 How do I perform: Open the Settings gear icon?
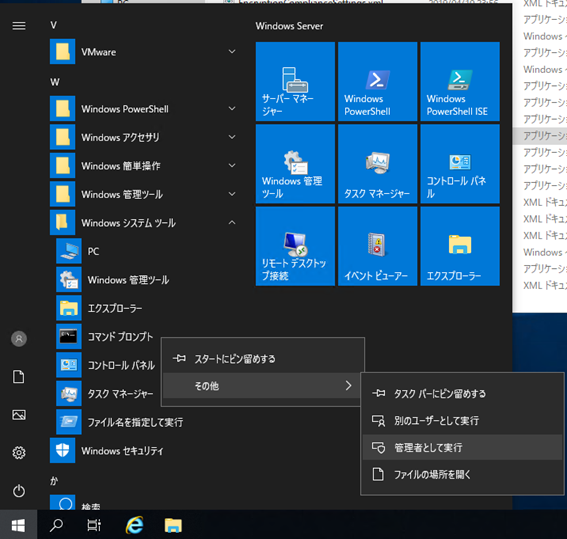click(x=19, y=453)
